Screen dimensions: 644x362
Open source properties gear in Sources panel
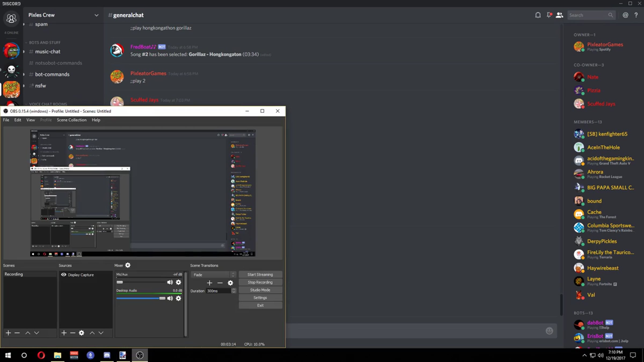click(82, 333)
